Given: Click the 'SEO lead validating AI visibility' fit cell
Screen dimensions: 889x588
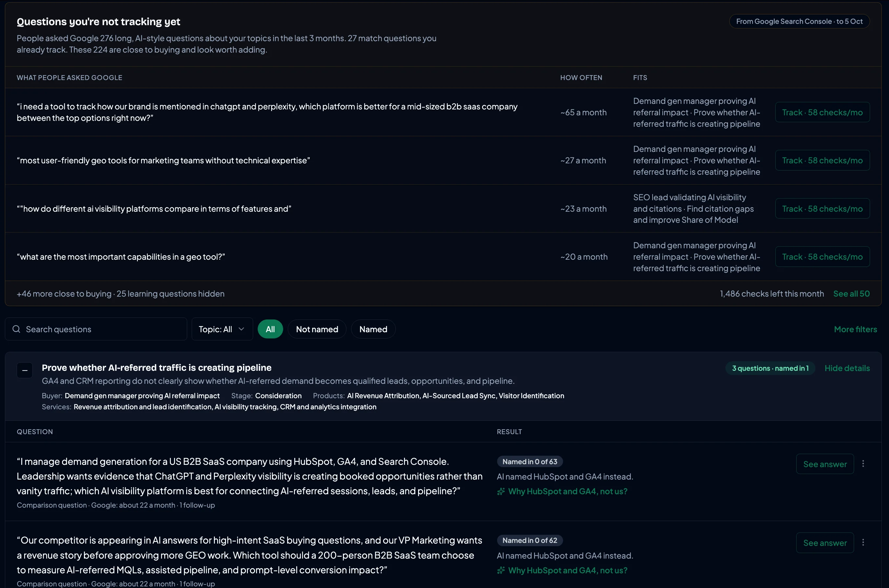Looking at the screenshot, I should 693,208.
